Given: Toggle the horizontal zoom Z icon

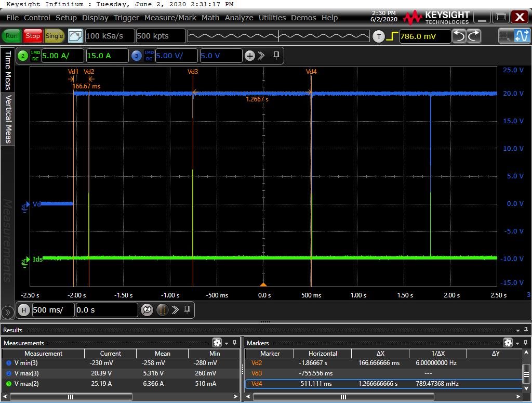Looking at the screenshot, I should click(147, 309).
